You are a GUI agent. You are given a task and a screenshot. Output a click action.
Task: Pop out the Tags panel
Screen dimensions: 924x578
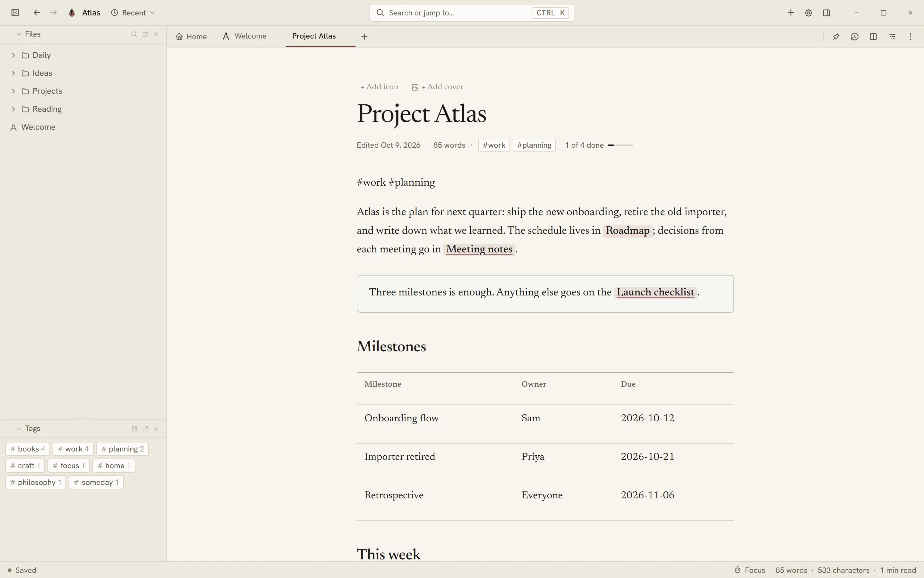(x=145, y=429)
